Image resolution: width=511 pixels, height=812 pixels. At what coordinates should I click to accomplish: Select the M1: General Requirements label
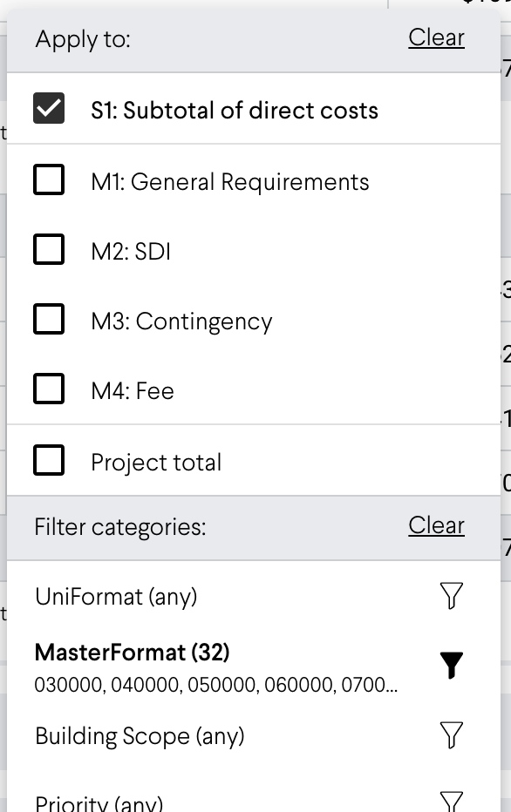click(230, 182)
